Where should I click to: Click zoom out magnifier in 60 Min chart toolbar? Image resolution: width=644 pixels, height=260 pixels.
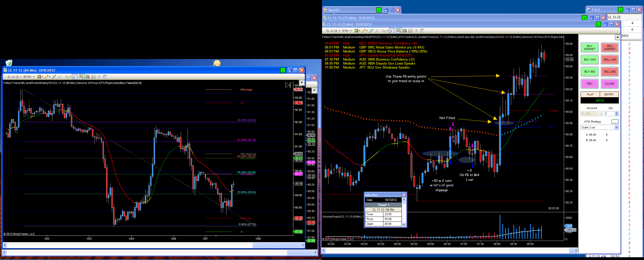60,77
